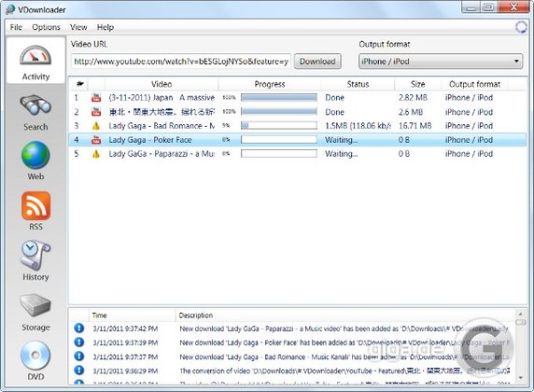This screenshot has height=392, width=534.
Task: Click the info icon for the 9:37:37 PM log entry
Action: tap(79, 357)
